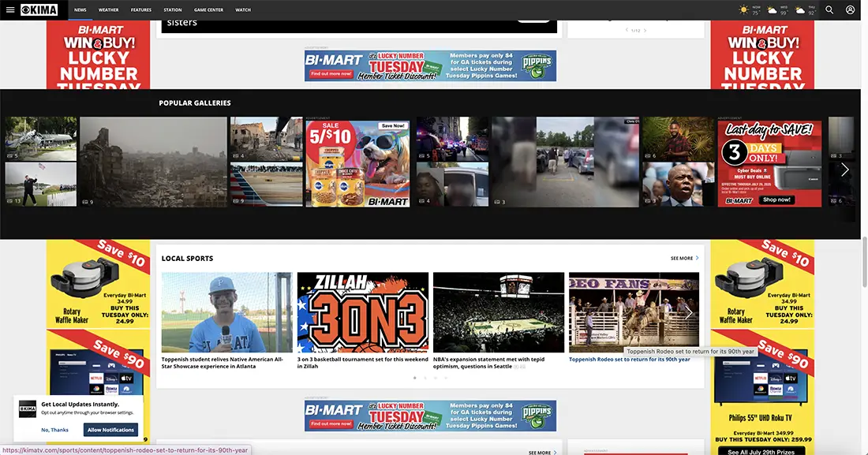Open 3 on 3 basketball tournament Zillah headline
This screenshot has width=868, height=455.
pos(363,363)
